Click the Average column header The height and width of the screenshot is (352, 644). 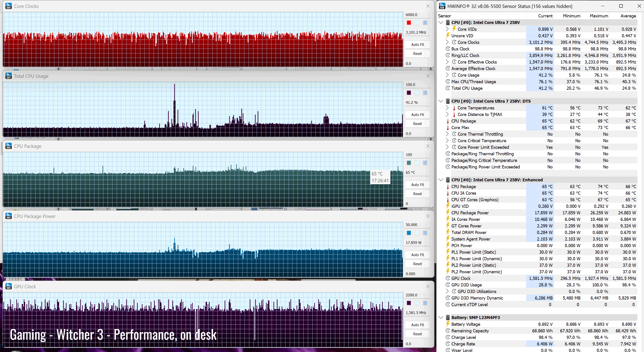[x=623, y=16]
